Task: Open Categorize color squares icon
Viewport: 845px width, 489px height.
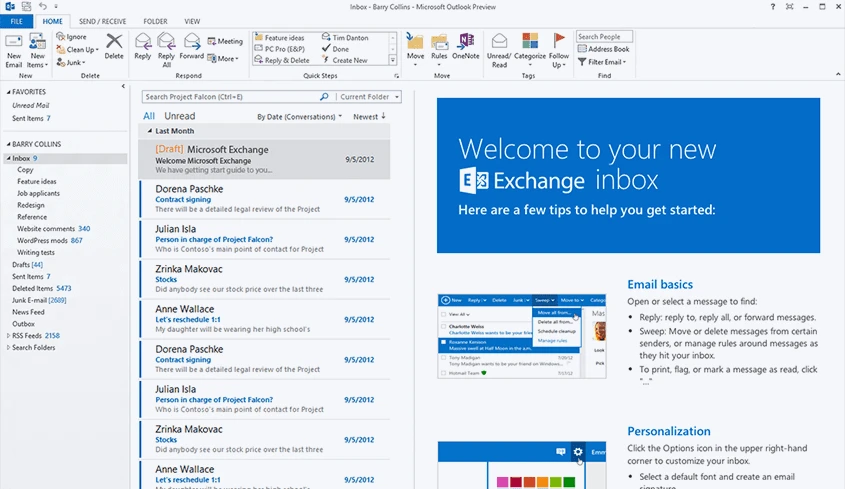Action: click(x=530, y=43)
